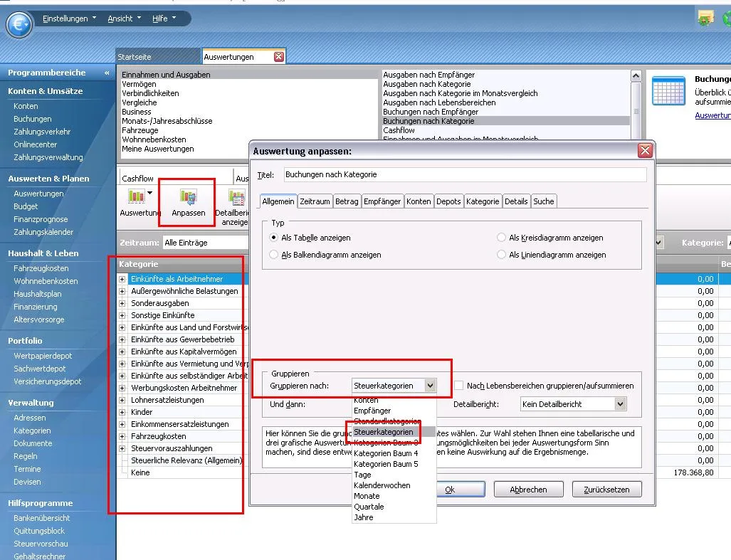Choose the Als Kreisdiagramm anzeigen option
Screen dimensions: 731x560
pyautogui.click(x=502, y=238)
